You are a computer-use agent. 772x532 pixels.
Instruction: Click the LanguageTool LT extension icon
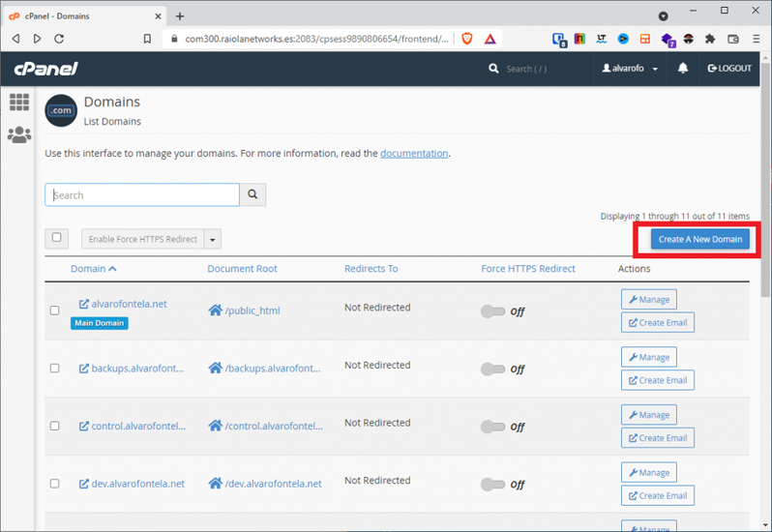601,39
